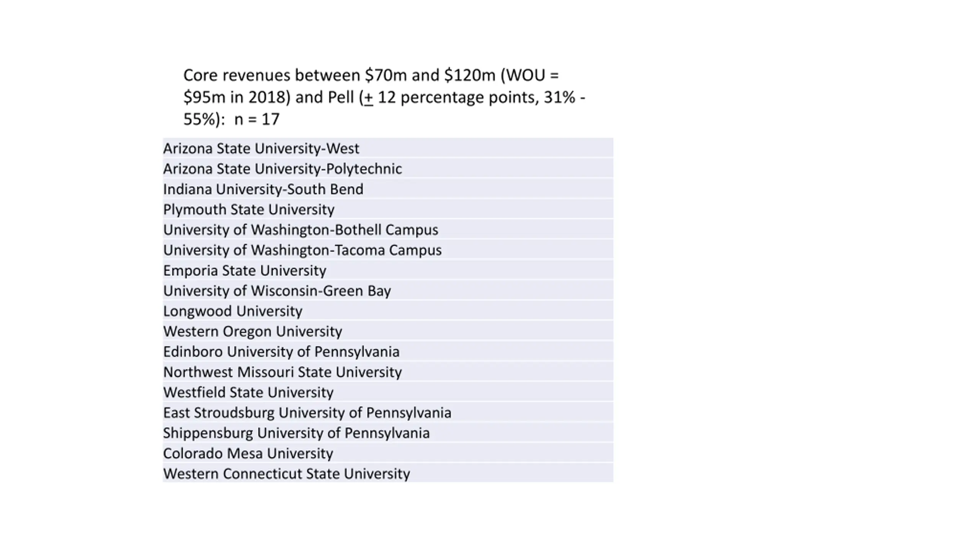
Task: Select East Stroudsburg University of Pennsylvania
Action: (307, 412)
